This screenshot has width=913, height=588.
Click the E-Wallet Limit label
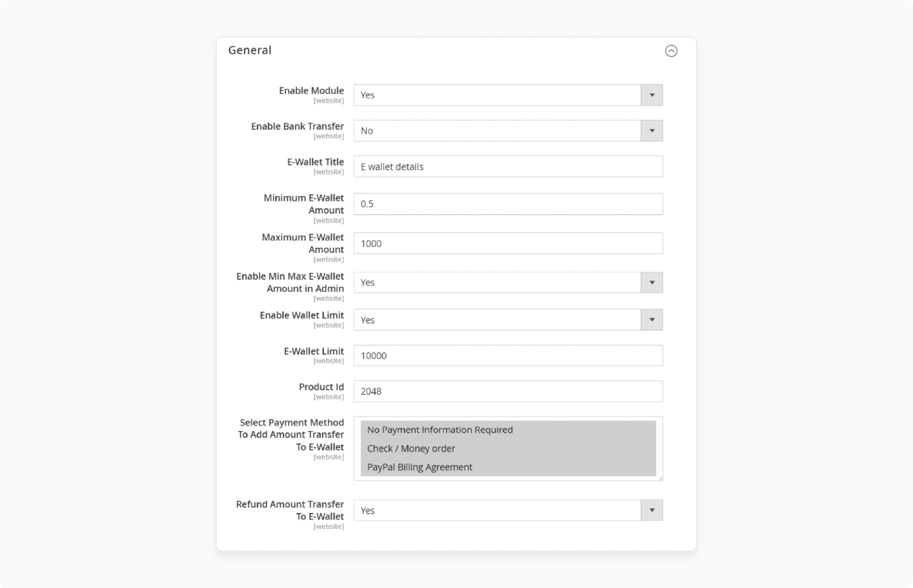[x=313, y=351]
